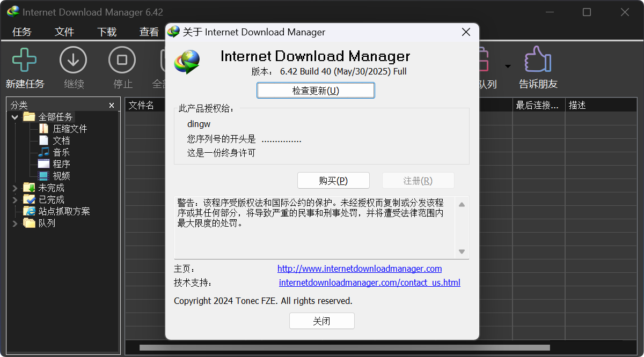
Task: Click the Stop (停止) toolbar icon
Action: pos(122,60)
